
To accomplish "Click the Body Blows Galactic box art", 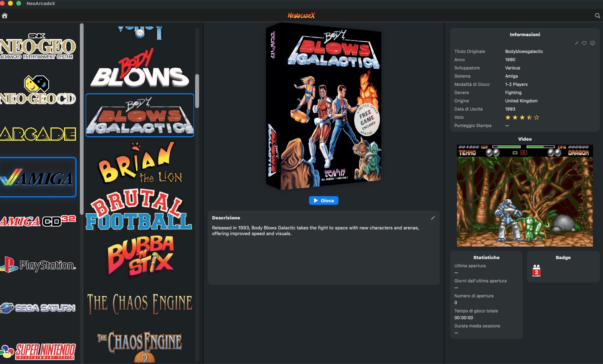I will [324, 106].
